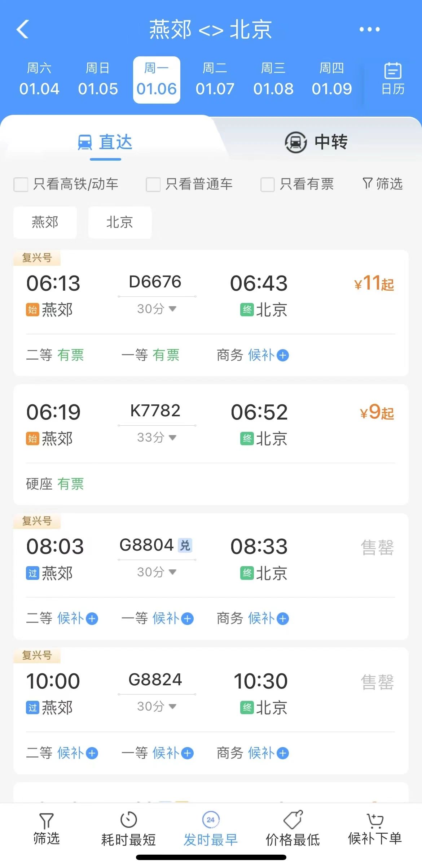Enable only high-speed/bullet trains checkbox
422x868 pixels.
tap(21, 185)
